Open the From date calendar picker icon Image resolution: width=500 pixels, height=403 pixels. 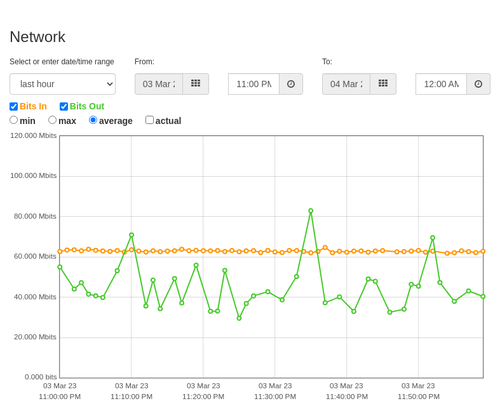click(195, 84)
